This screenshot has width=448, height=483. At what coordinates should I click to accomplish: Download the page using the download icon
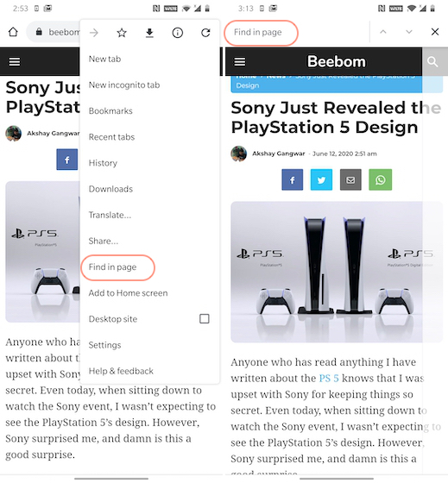pyautogui.click(x=149, y=33)
